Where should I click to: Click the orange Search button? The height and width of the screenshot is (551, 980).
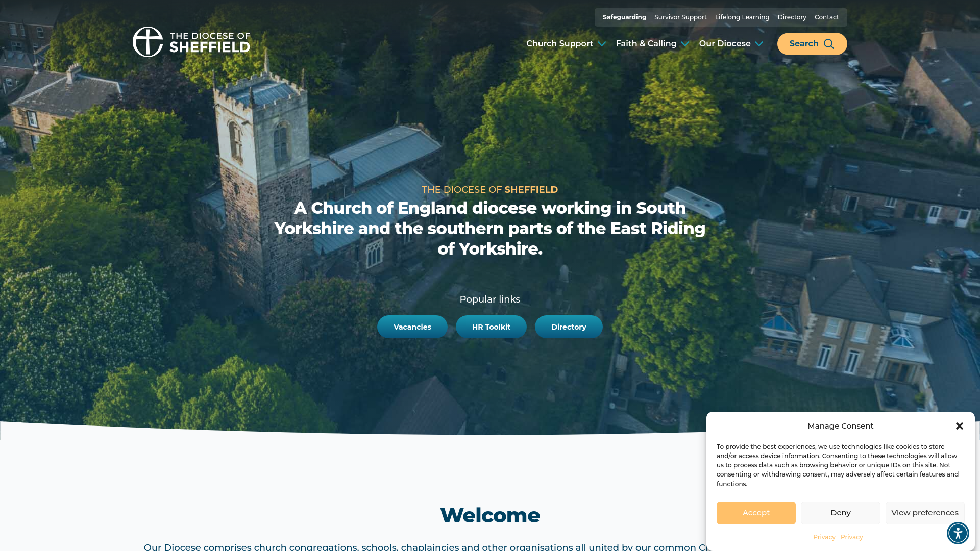click(812, 44)
